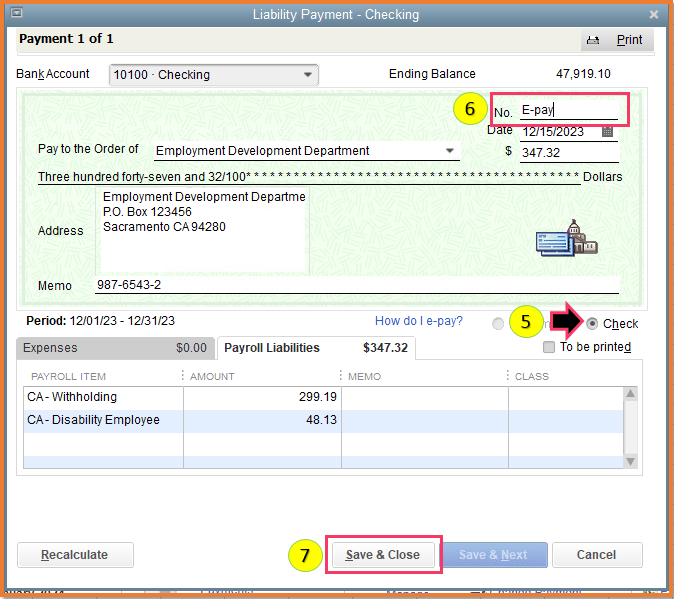Open the Bank Account dropdown
The image size is (674, 599).
[214, 75]
